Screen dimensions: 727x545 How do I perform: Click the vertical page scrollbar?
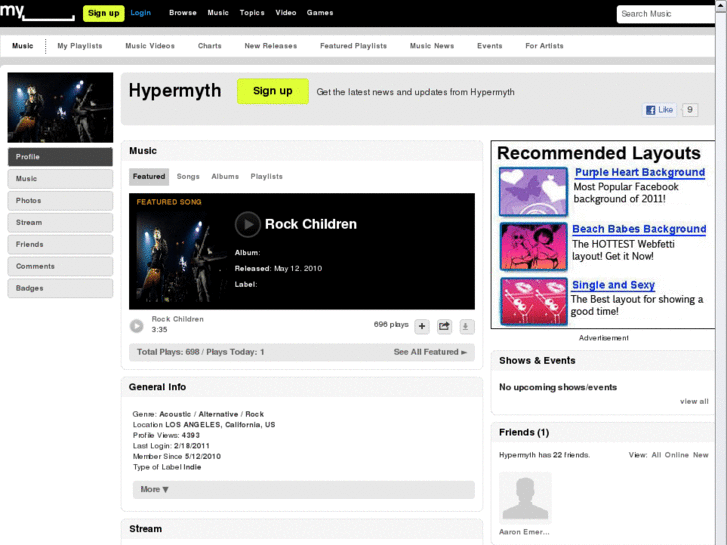pos(721,272)
